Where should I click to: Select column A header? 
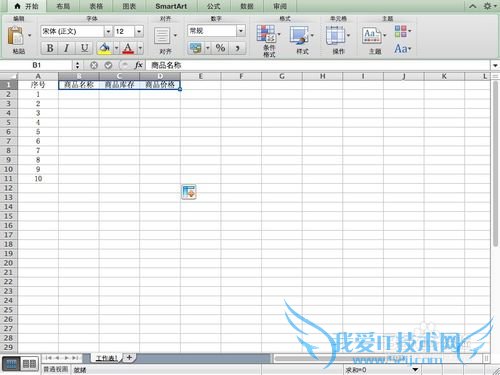pos(38,76)
